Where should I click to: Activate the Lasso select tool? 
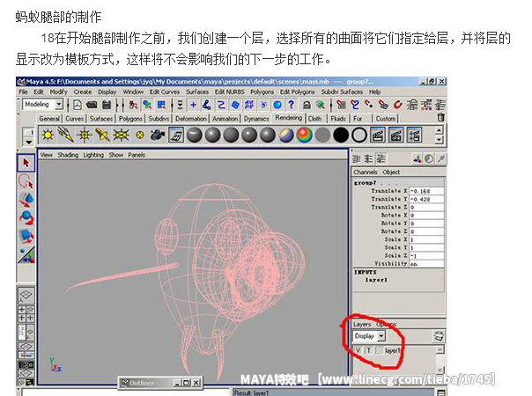26,181
